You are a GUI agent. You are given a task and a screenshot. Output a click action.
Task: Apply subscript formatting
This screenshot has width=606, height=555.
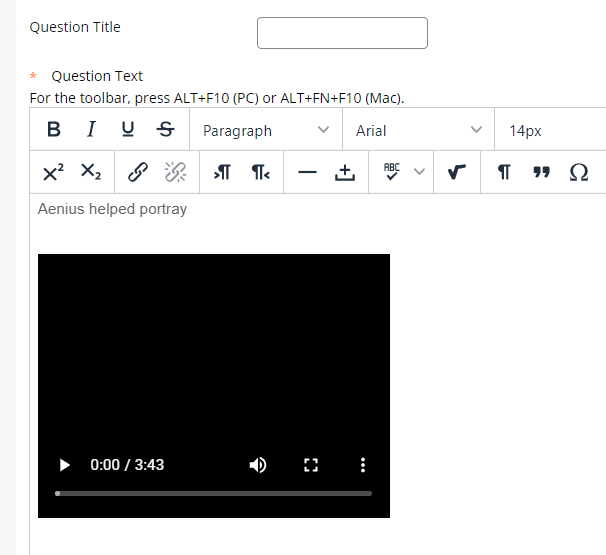coord(91,172)
